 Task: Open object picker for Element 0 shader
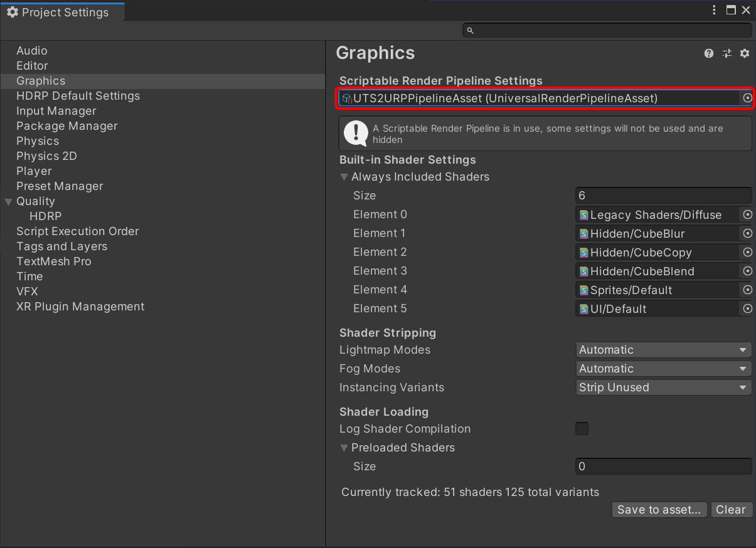tap(747, 215)
